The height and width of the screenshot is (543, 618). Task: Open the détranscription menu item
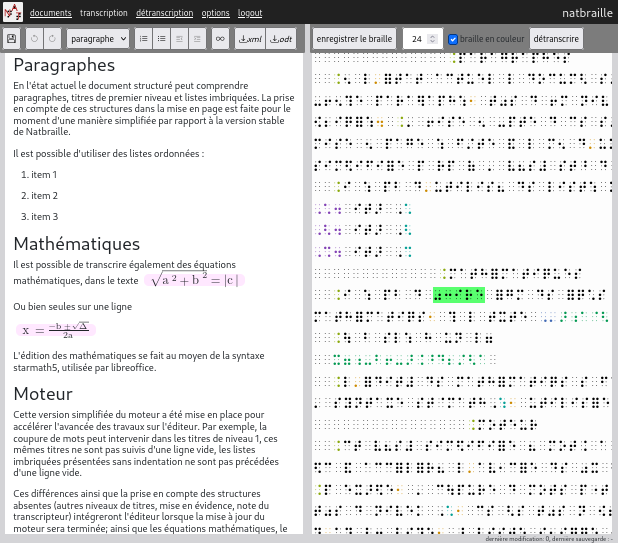point(164,13)
